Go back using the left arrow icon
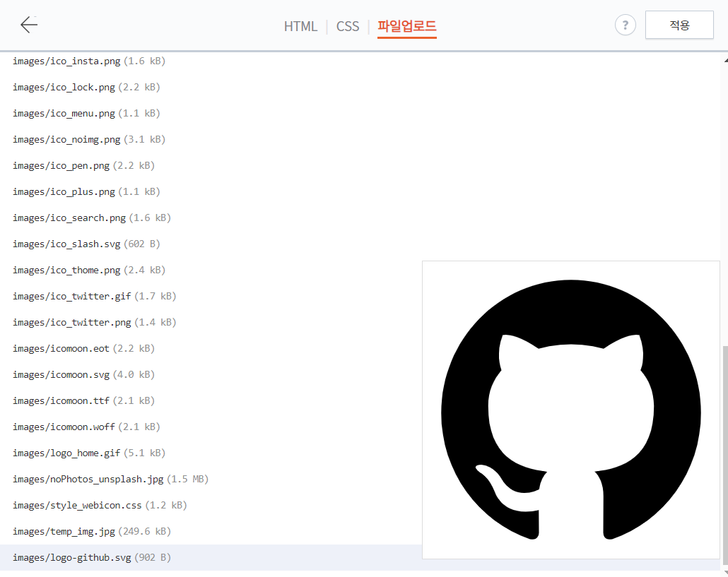Image resolution: width=728 pixels, height=577 pixels. pos(29,25)
